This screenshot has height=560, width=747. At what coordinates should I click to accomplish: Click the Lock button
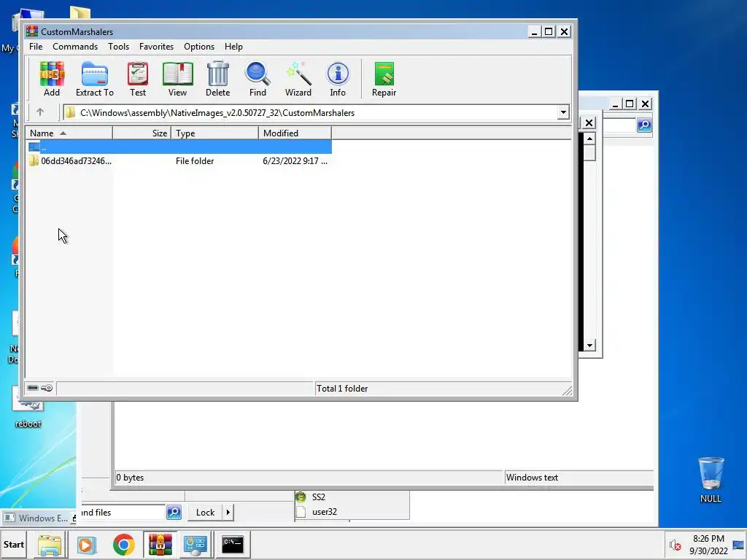click(x=205, y=513)
